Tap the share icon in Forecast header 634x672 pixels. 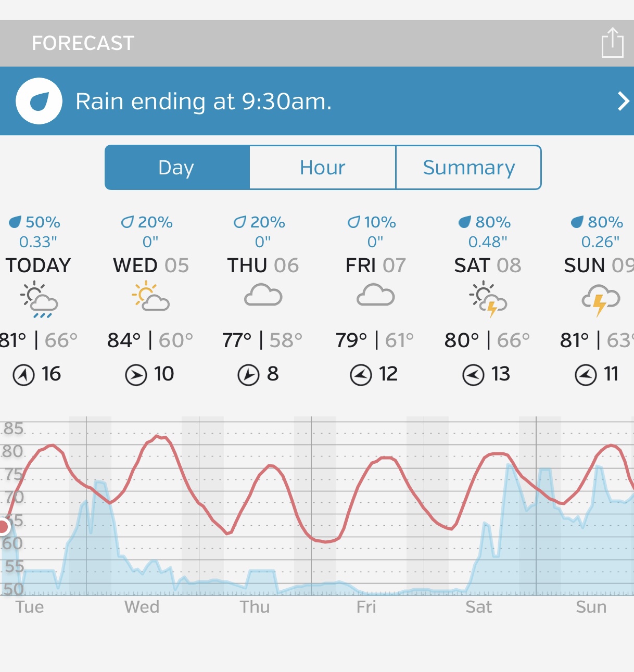point(612,43)
